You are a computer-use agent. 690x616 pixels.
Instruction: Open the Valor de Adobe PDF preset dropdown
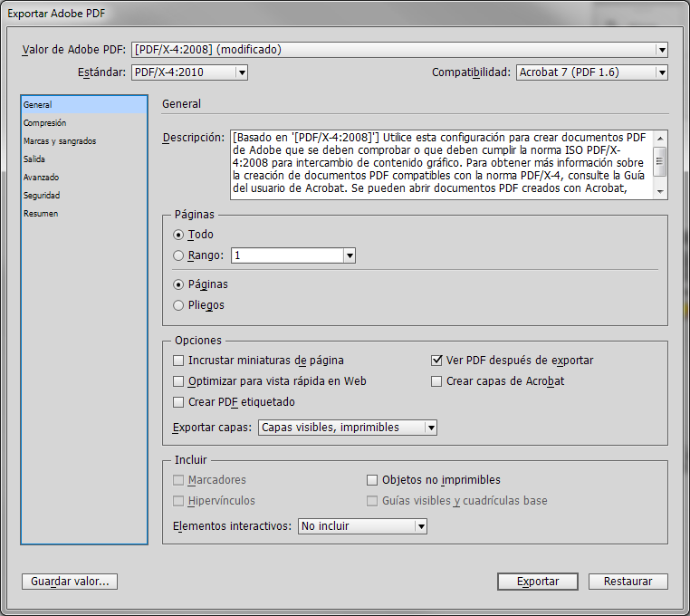[x=399, y=50]
